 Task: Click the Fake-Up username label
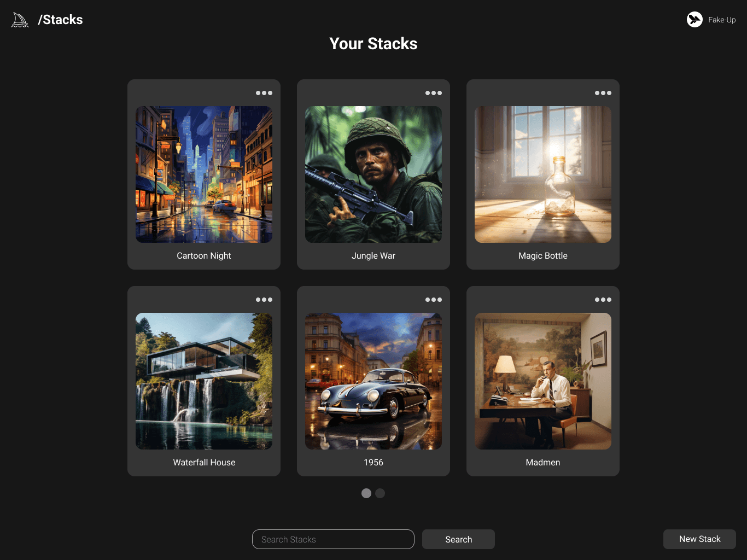tap(722, 20)
